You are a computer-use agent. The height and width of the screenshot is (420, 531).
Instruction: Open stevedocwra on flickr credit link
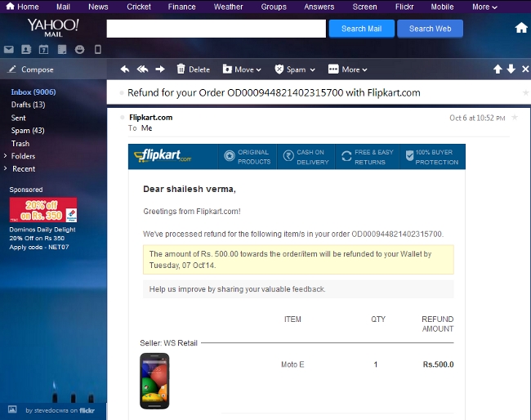click(x=60, y=410)
